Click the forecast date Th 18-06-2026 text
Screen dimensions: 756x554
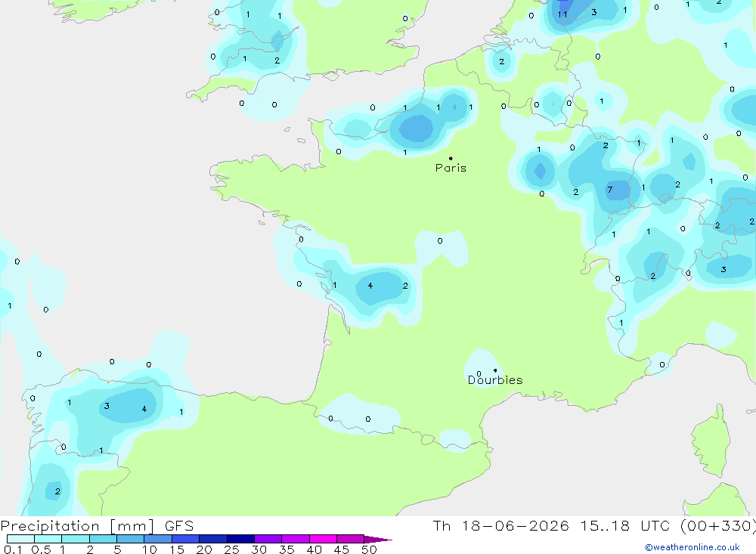(x=500, y=525)
